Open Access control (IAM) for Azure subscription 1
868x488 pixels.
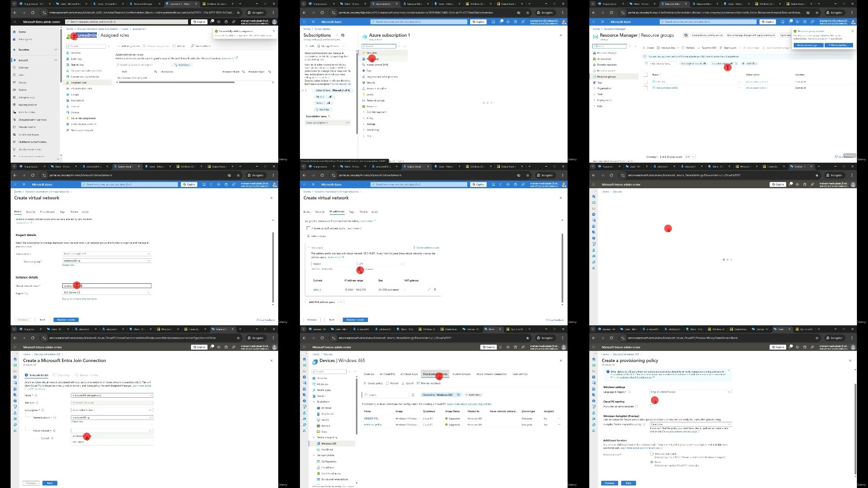(377, 65)
